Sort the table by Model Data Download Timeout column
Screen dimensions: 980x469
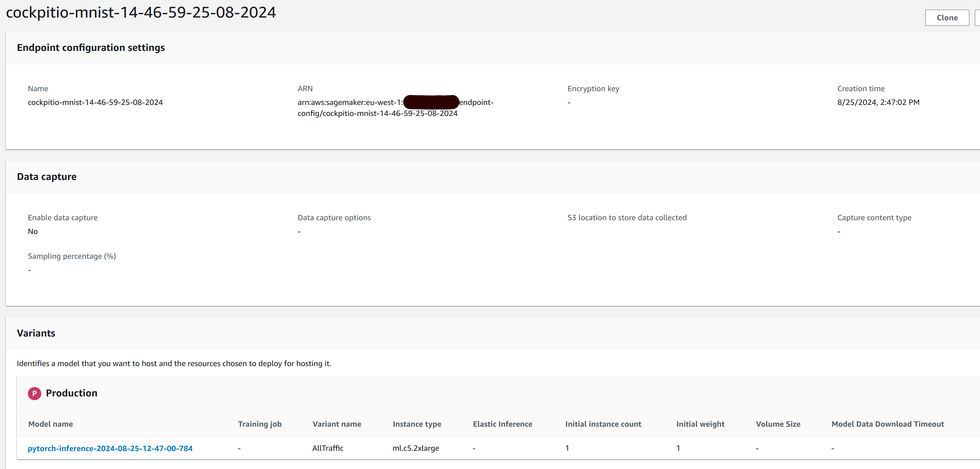887,424
